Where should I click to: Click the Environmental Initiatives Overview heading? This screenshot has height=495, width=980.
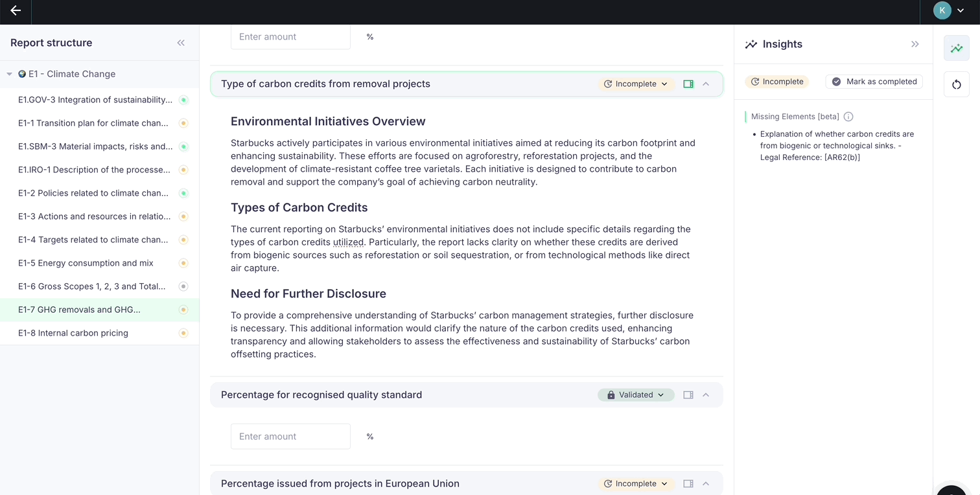pos(328,121)
